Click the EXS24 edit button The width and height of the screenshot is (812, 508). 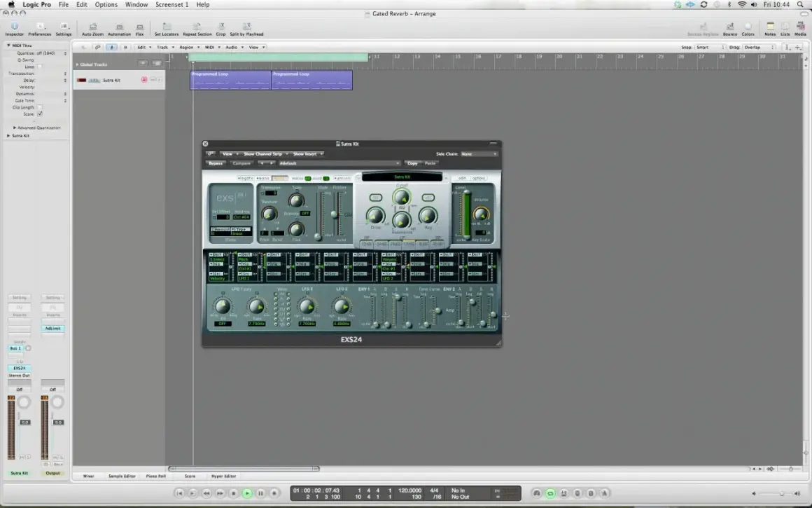462,178
